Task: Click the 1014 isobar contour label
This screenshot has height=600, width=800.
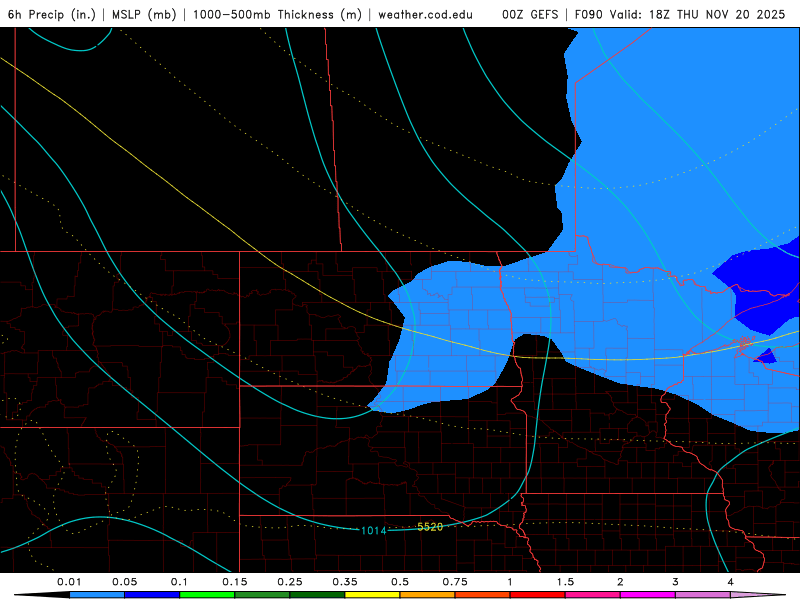Action: pyautogui.click(x=374, y=531)
